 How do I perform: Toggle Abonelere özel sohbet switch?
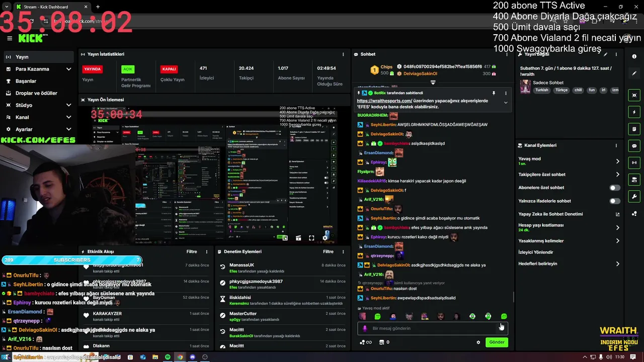coord(615,188)
